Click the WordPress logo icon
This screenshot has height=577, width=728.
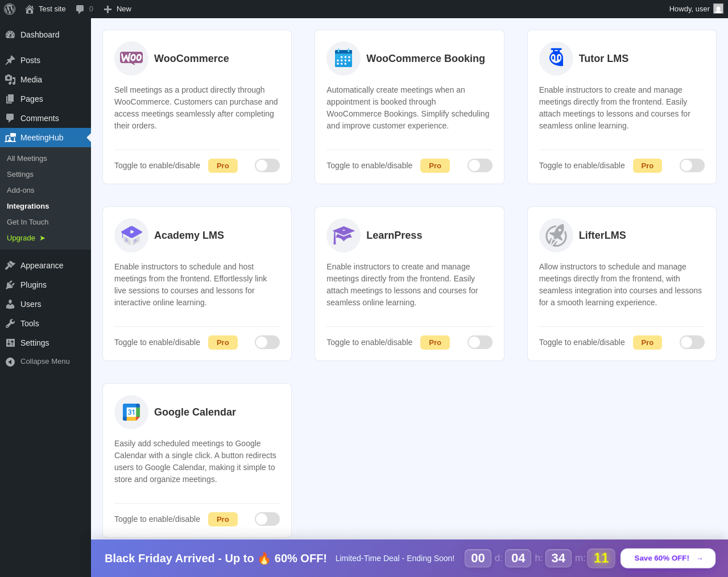pos(10,9)
